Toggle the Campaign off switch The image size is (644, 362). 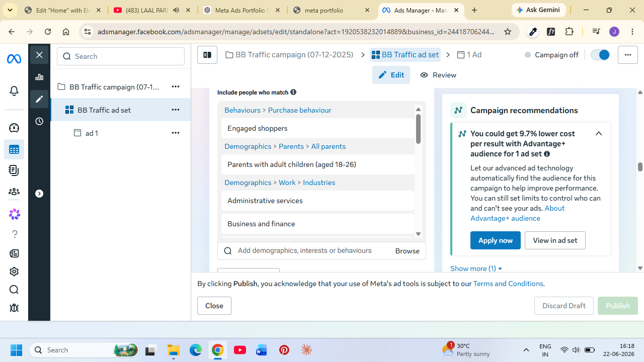600,55
